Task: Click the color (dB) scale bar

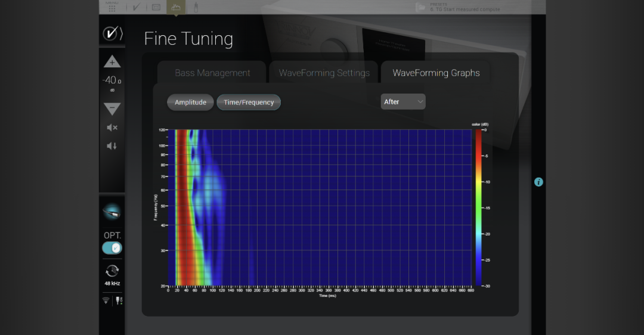Action: click(x=478, y=207)
